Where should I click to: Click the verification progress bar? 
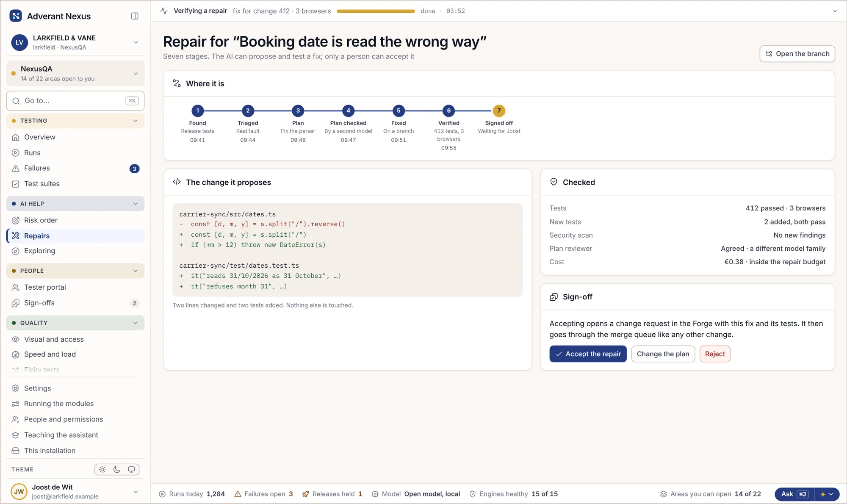point(376,11)
